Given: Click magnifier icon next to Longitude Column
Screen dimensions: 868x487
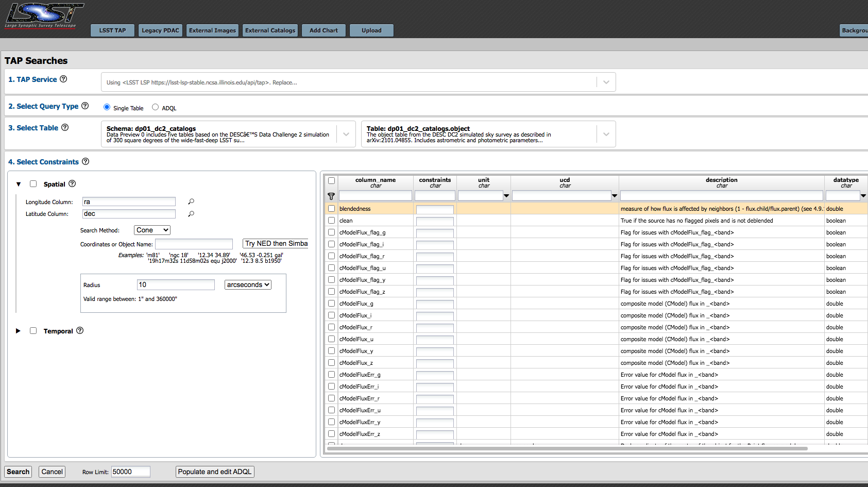Looking at the screenshot, I should coord(191,201).
